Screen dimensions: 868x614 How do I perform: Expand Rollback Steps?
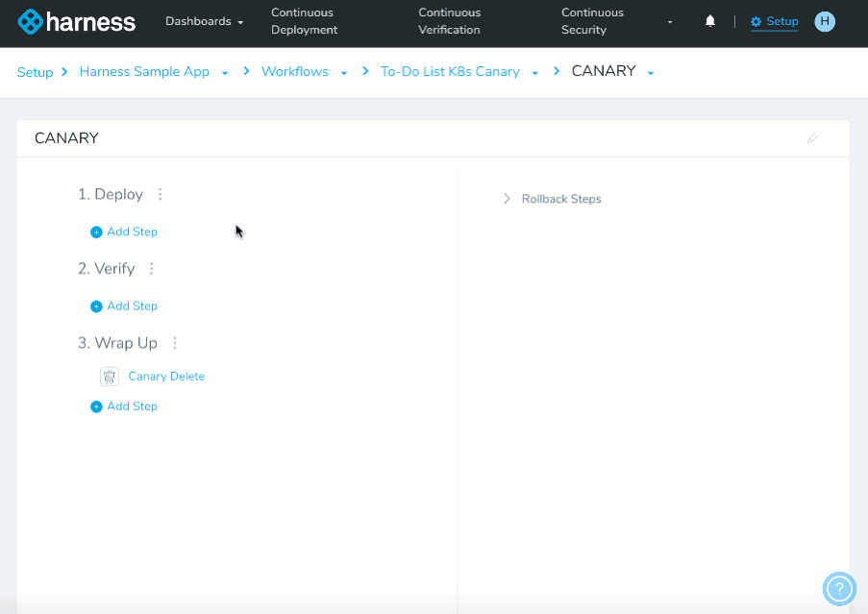[553, 199]
